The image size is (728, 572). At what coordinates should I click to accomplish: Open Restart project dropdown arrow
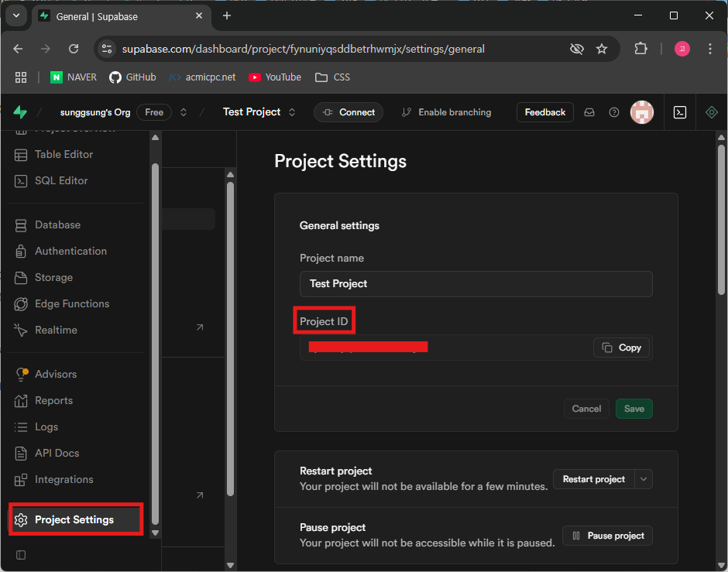(x=644, y=479)
